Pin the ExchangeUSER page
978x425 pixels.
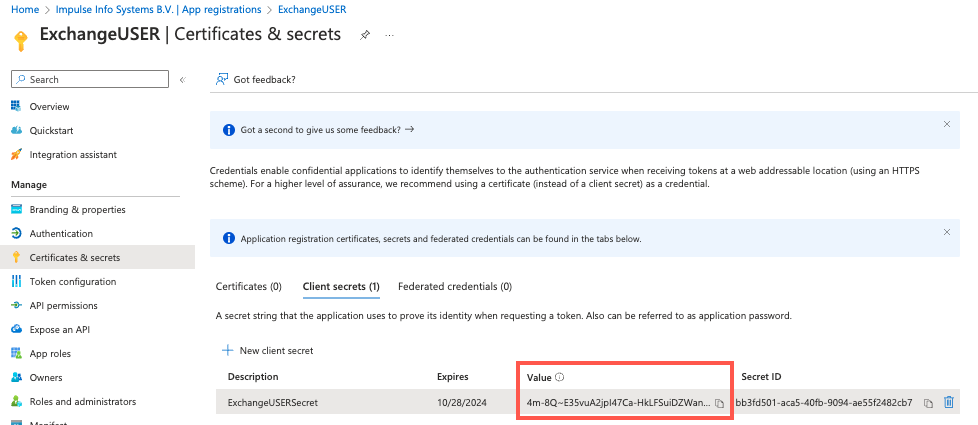pyautogui.click(x=365, y=36)
